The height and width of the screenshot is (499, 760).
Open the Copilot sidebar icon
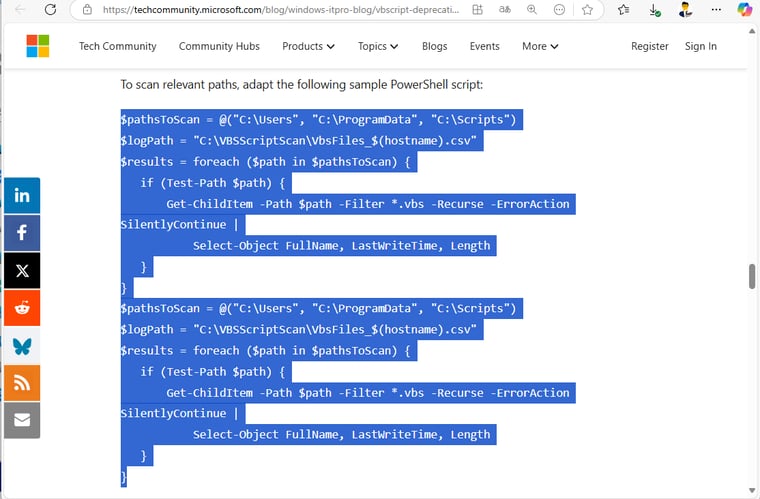point(744,10)
